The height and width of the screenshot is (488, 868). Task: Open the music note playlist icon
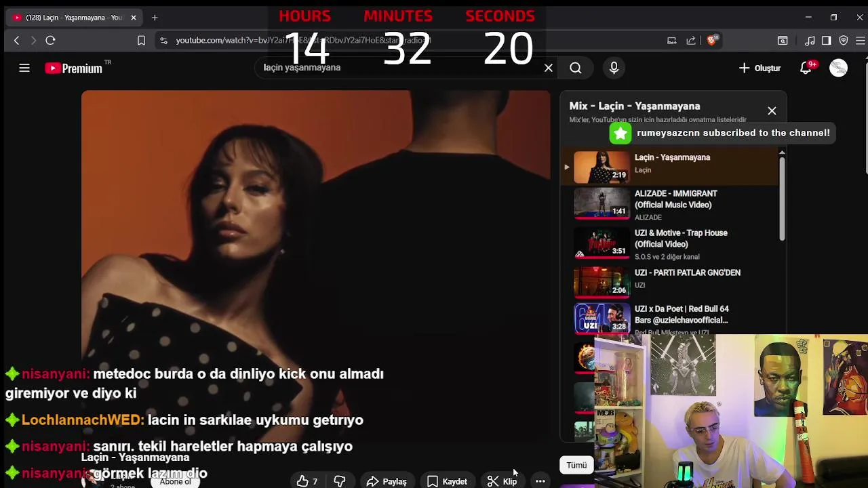click(810, 41)
